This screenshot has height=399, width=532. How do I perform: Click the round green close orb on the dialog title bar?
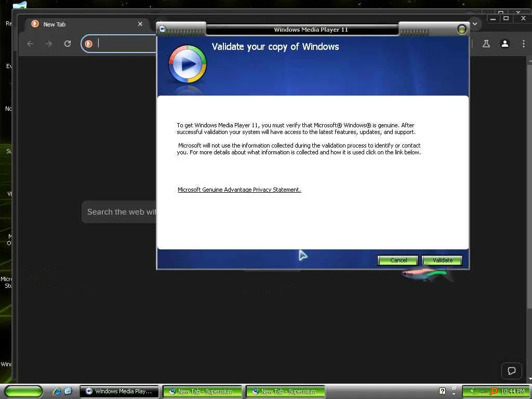(x=461, y=30)
